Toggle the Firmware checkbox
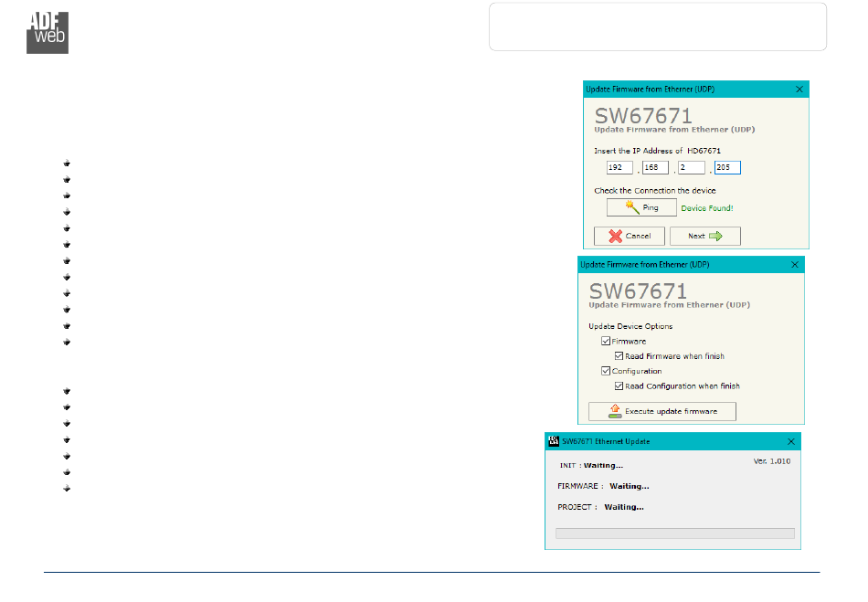868x602 pixels. pos(606,341)
